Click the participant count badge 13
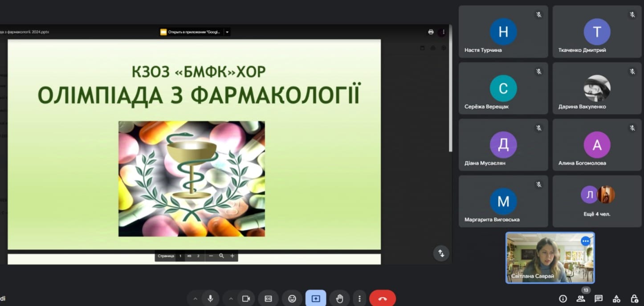 (586, 290)
